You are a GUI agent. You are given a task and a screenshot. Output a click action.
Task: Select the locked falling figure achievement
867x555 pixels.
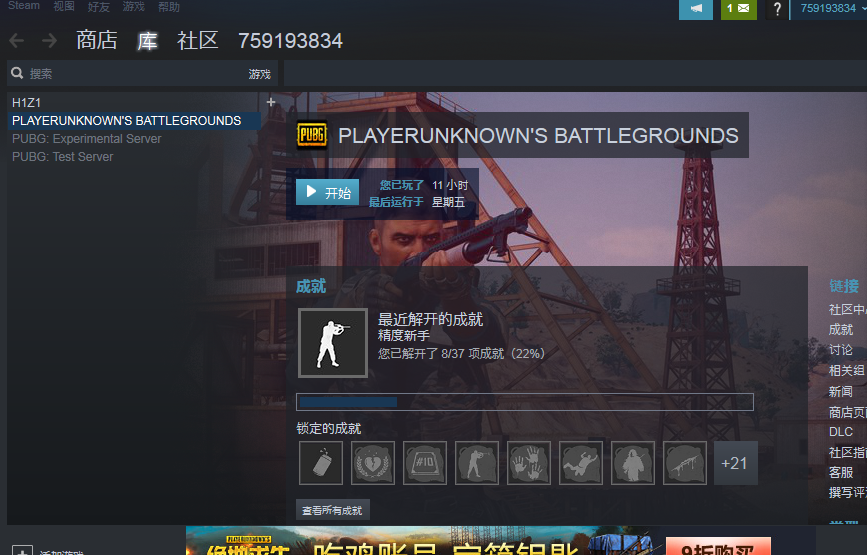[x=581, y=463]
